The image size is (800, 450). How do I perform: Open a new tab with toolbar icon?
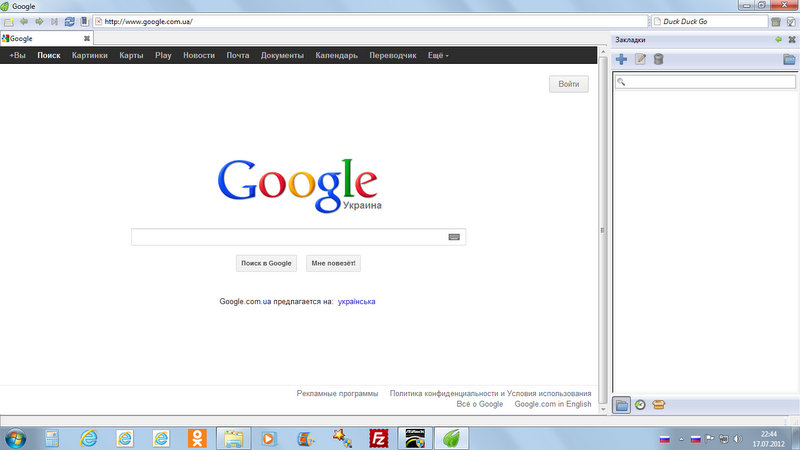(8, 22)
